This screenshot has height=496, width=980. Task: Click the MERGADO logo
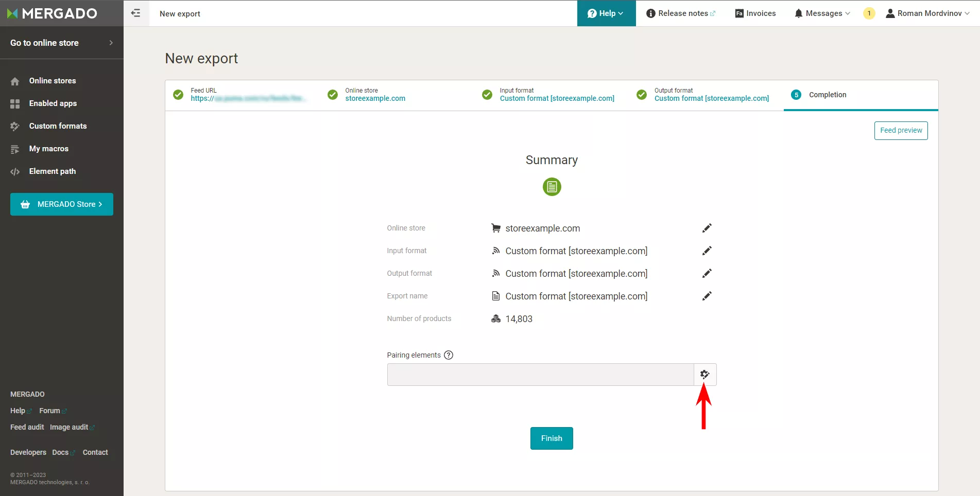point(52,13)
